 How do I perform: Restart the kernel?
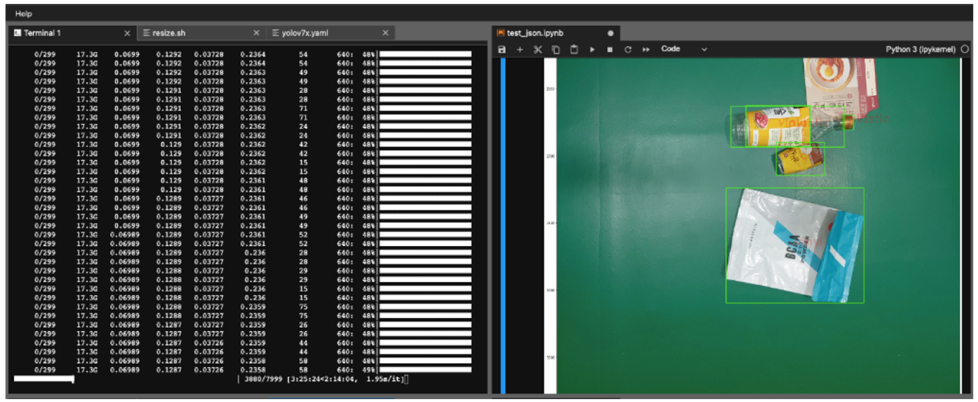coord(628,49)
